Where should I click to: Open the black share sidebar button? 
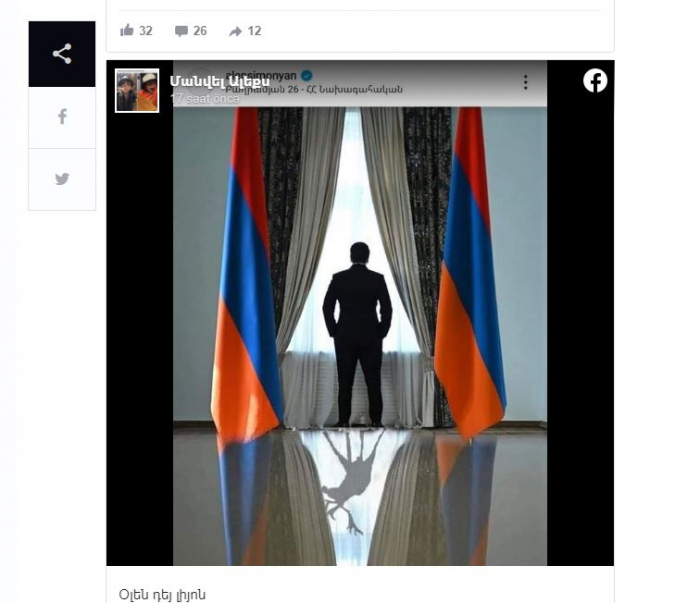tap(62, 54)
